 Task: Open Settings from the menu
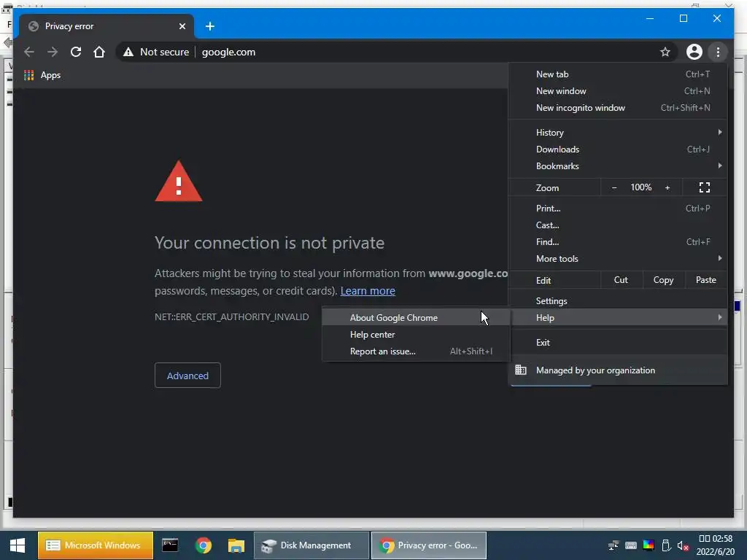(x=618, y=301)
